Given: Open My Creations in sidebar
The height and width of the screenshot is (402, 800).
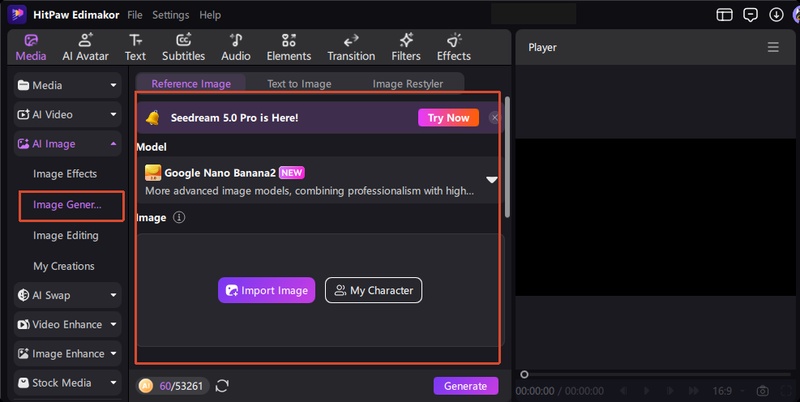Looking at the screenshot, I should [64, 266].
